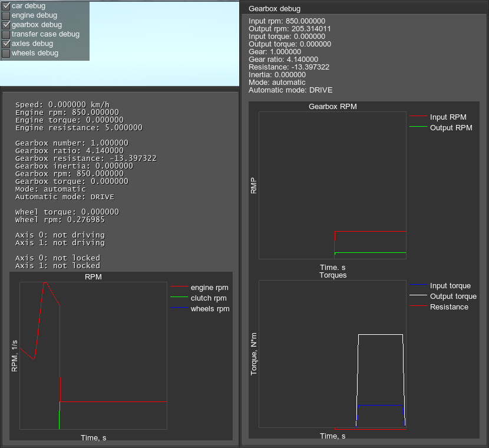The width and height of the screenshot is (489, 448).
Task: Enable the engine debug checkbox
Action: tap(6, 15)
